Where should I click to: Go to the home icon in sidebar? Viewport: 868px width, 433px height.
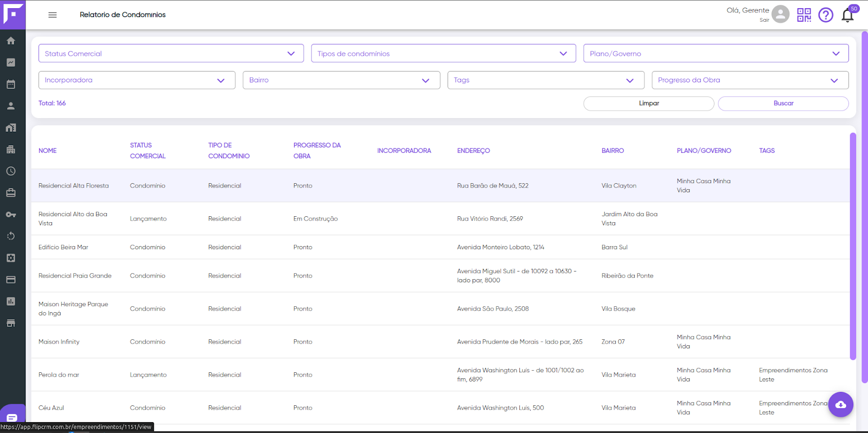click(11, 41)
